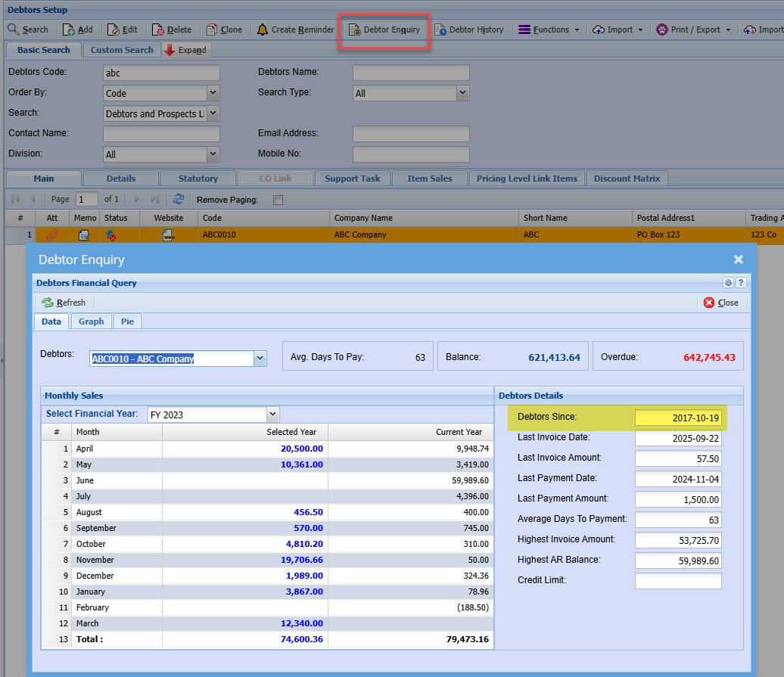Viewport: 784px width, 677px height.
Task: Open the settings gear in Debtors Financial Query
Action: pyautogui.click(x=728, y=283)
